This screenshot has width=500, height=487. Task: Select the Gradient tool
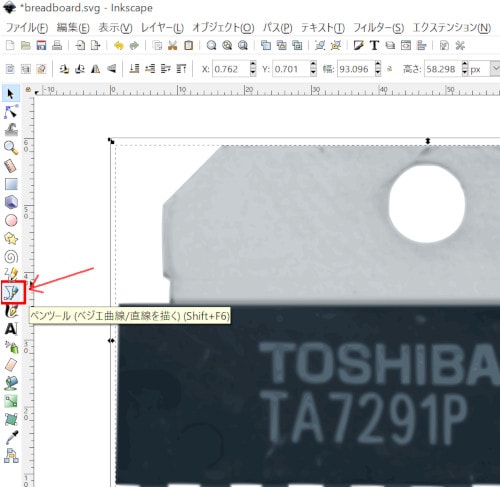click(11, 401)
